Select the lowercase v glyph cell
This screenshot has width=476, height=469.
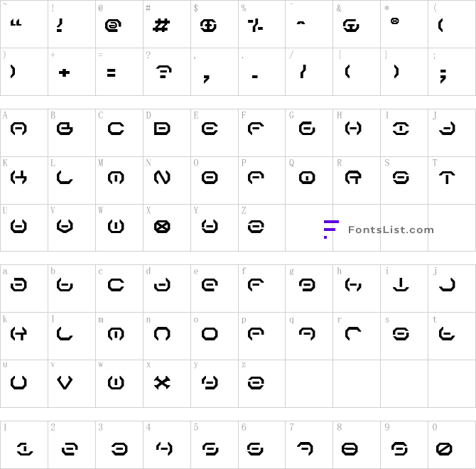tap(72, 384)
